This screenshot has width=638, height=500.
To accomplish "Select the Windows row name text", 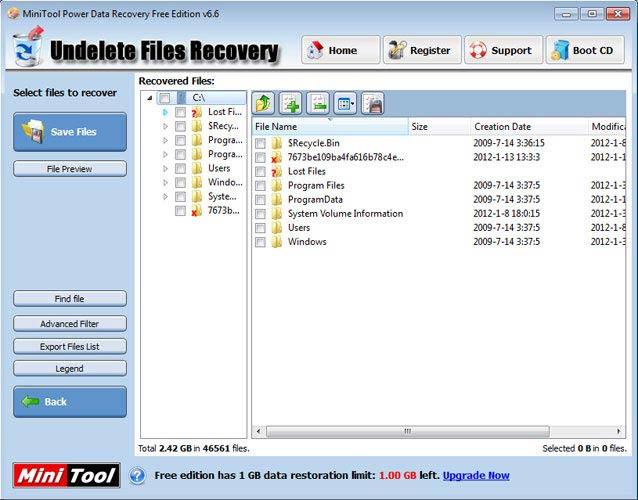I will click(307, 242).
